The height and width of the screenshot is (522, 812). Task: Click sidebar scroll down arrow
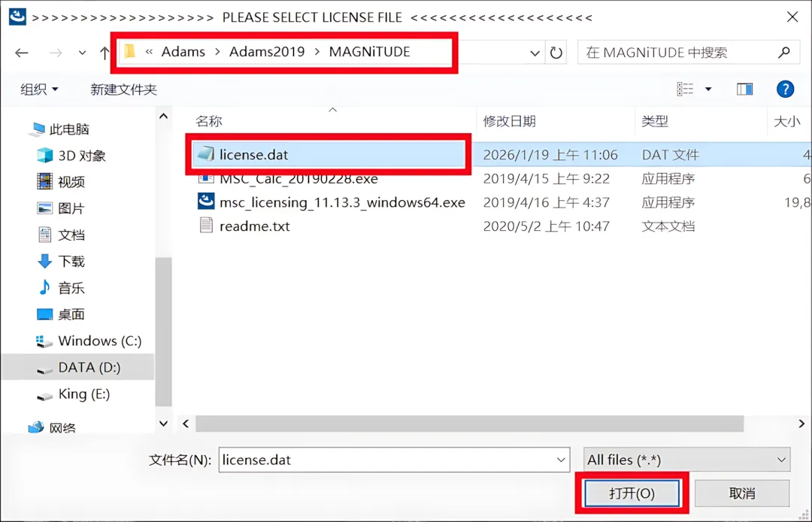[x=163, y=423]
